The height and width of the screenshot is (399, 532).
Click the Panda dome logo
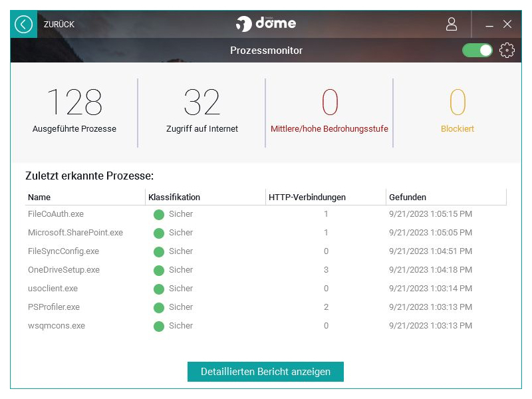pyautogui.click(x=265, y=24)
